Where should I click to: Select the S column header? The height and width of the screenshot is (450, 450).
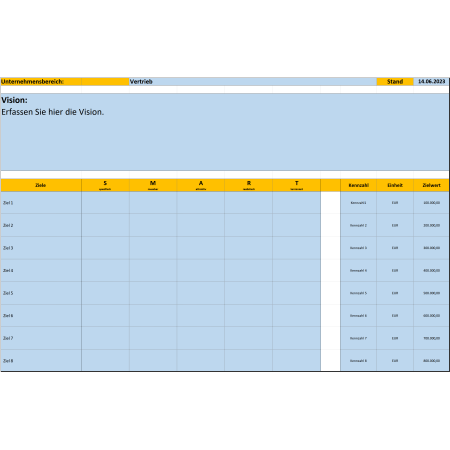click(105, 185)
